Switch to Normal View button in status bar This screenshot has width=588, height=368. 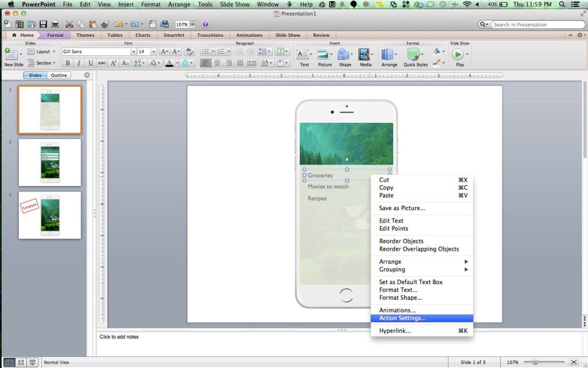pos(9,362)
